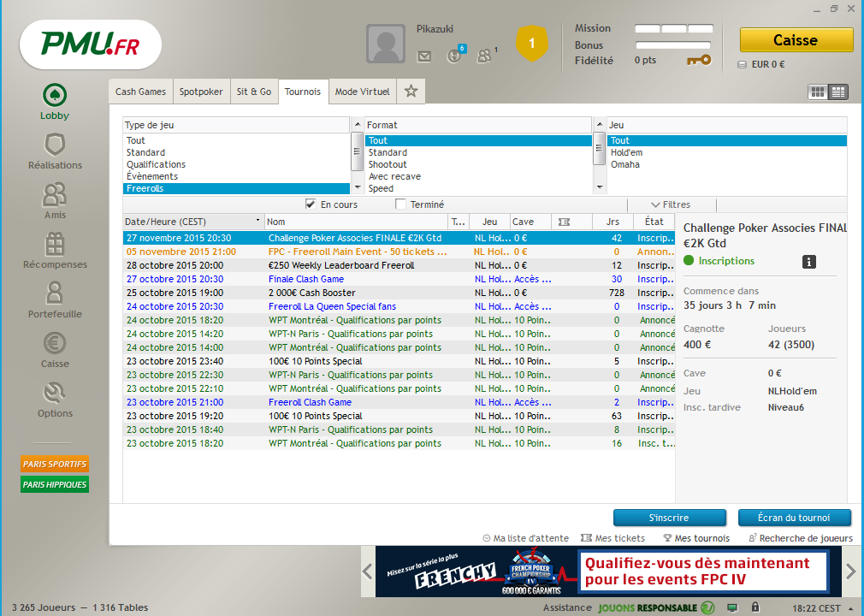The width and height of the screenshot is (864, 616).
Task: Click the player avatar picture
Action: pos(386,44)
